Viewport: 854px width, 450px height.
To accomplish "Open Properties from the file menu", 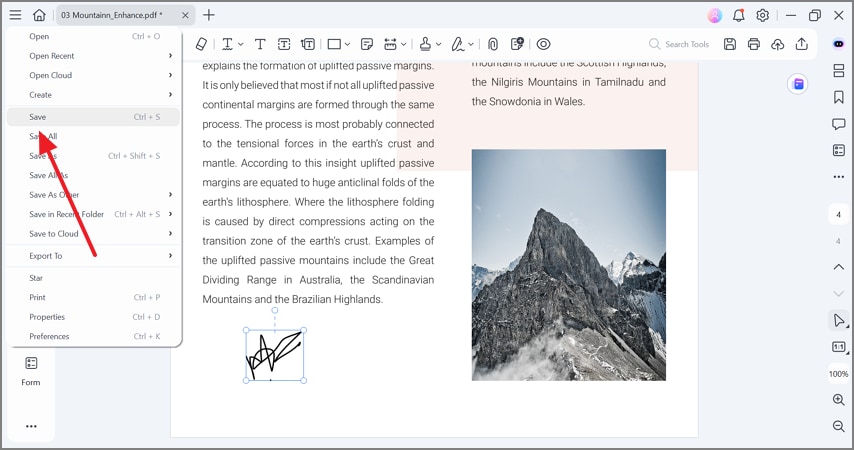I will (93, 317).
